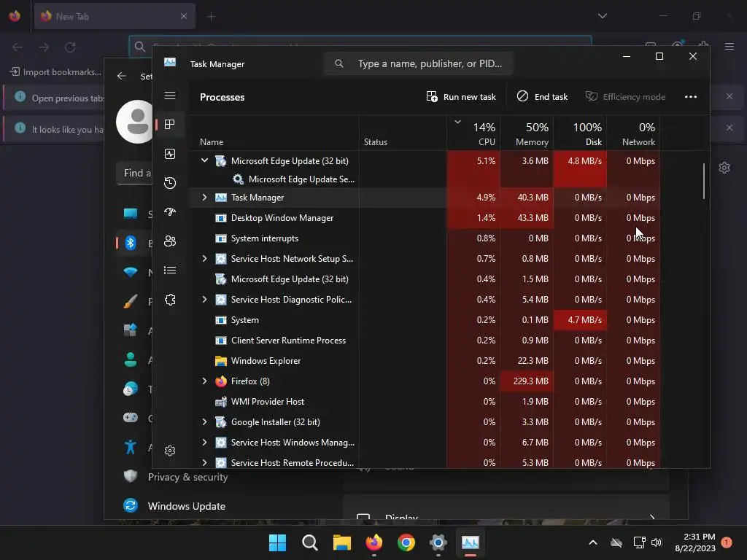Open more options ellipsis in Task Manager
This screenshot has width=747, height=560.
[x=690, y=97]
